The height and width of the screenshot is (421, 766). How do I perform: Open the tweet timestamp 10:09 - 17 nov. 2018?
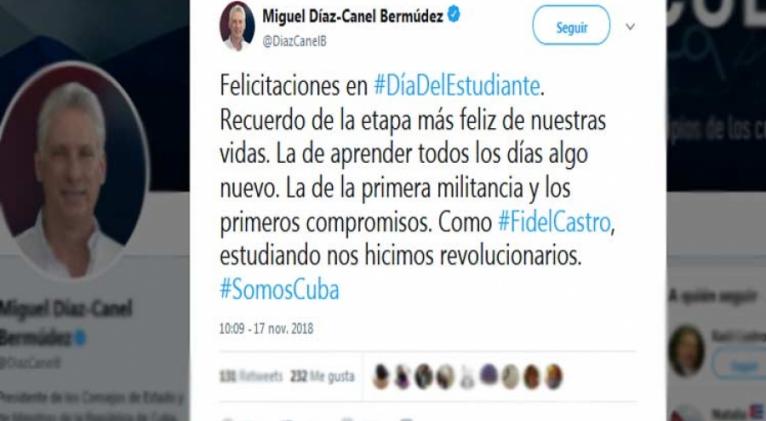pyautogui.click(x=266, y=328)
